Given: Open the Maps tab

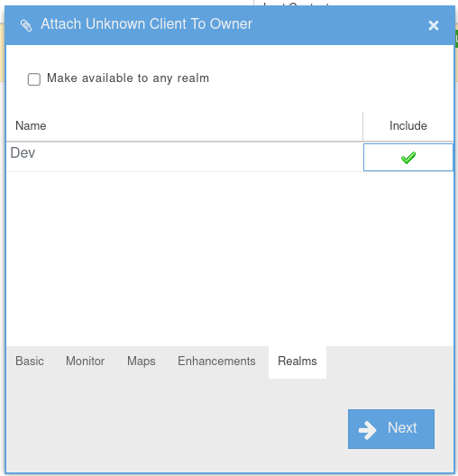Looking at the screenshot, I should click(142, 362).
